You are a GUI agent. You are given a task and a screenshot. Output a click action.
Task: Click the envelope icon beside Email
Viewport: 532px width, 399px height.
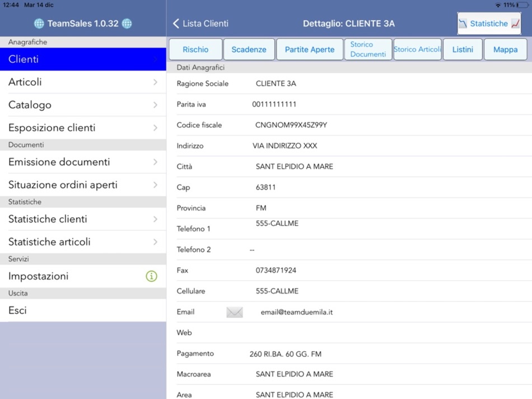[234, 312]
